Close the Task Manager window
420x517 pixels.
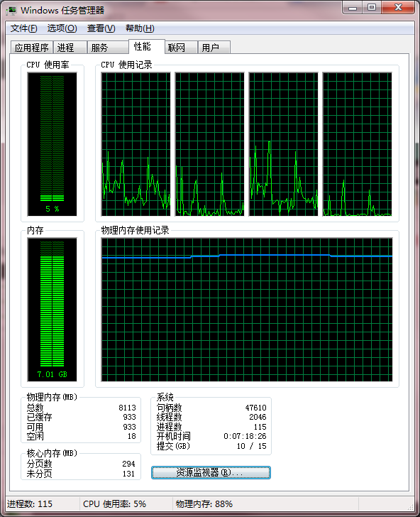coord(398,7)
